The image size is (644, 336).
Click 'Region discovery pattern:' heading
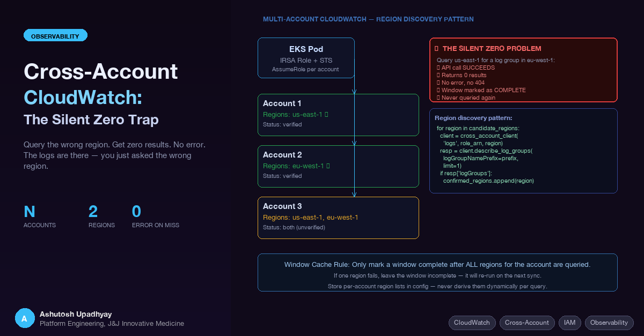[473, 118]
